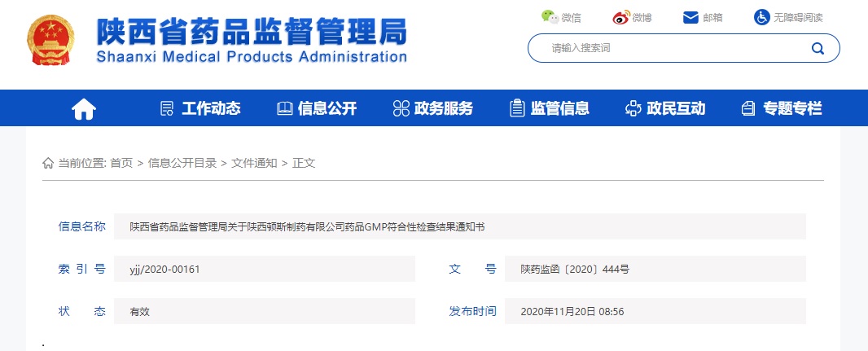Open the 专题专栏 navigation item

point(782,108)
